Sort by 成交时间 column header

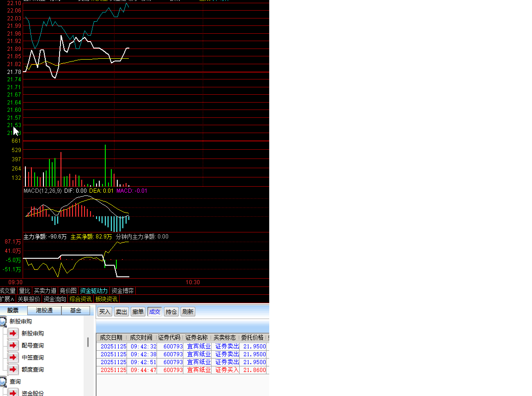[141, 337]
